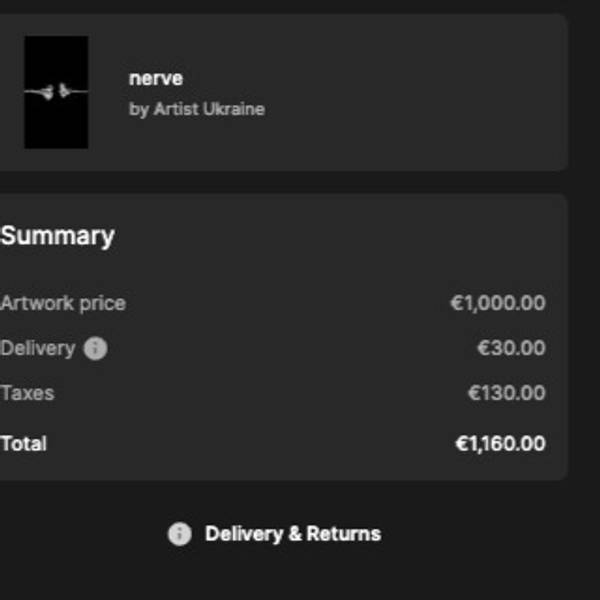Select the €1,160.00 total amount
The height and width of the screenshot is (600, 600).
point(500,443)
